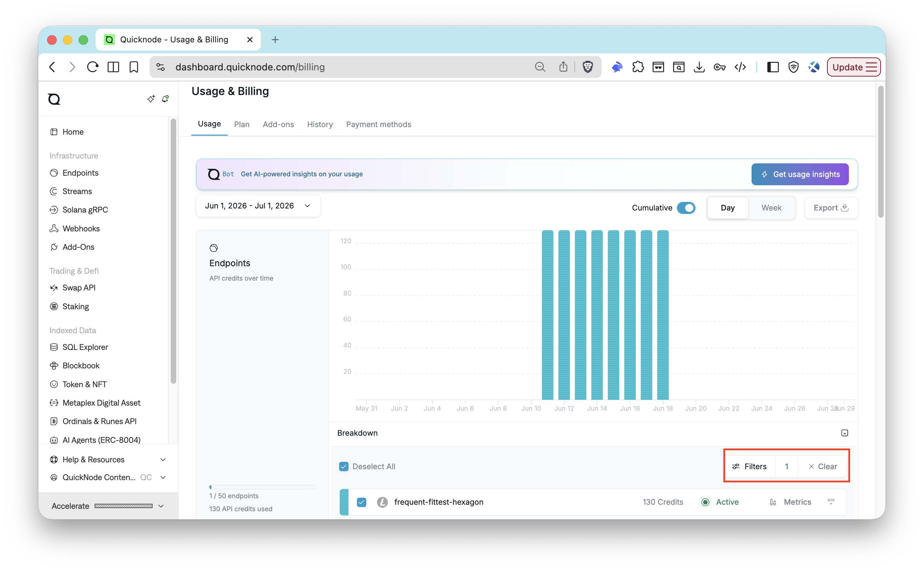The width and height of the screenshot is (924, 570).
Task: Click the endpoints usage progress bar
Action: [262, 487]
